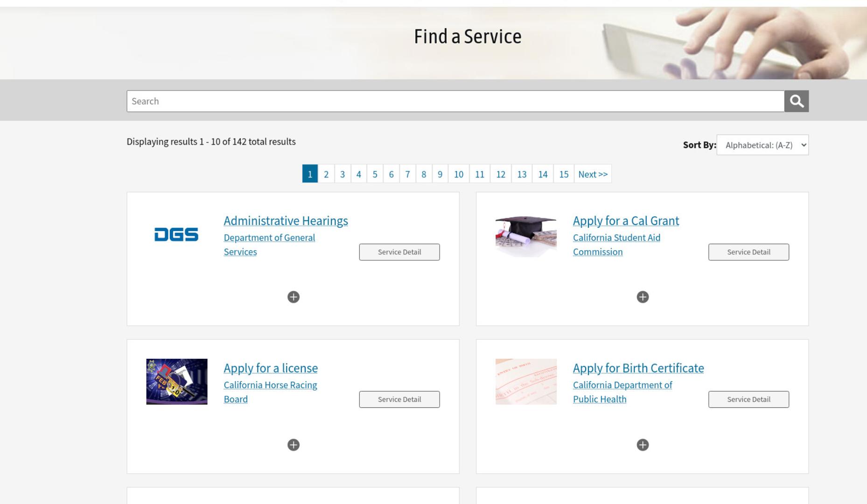
Task: Go to results page 10
Action: 459,174
